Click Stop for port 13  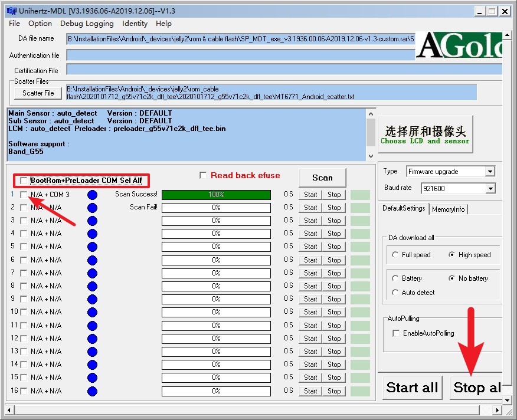(x=333, y=352)
